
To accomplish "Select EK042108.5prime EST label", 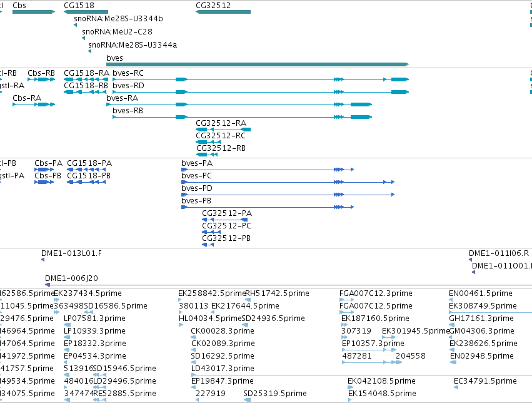I will pyautogui.click(x=382, y=381).
